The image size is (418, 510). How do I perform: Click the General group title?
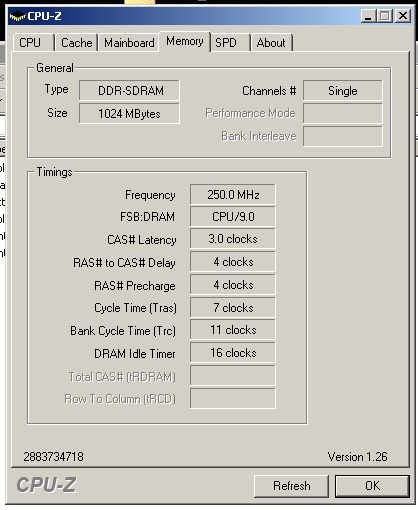pyautogui.click(x=55, y=68)
